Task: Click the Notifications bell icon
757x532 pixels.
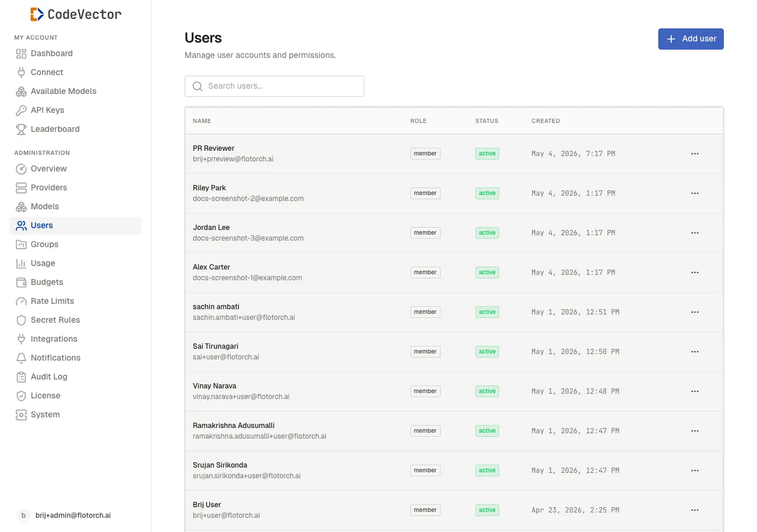Action: tap(21, 358)
